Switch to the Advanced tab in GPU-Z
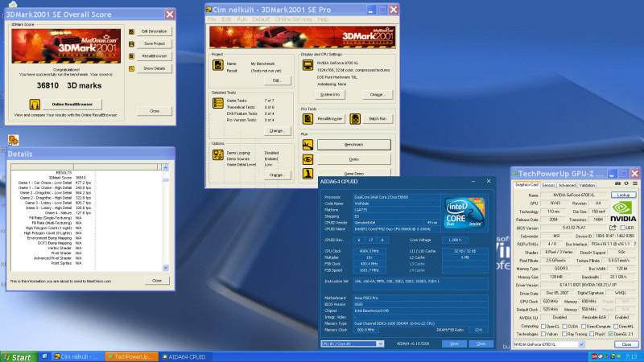Screen dimensions: 644x362 [567, 185]
